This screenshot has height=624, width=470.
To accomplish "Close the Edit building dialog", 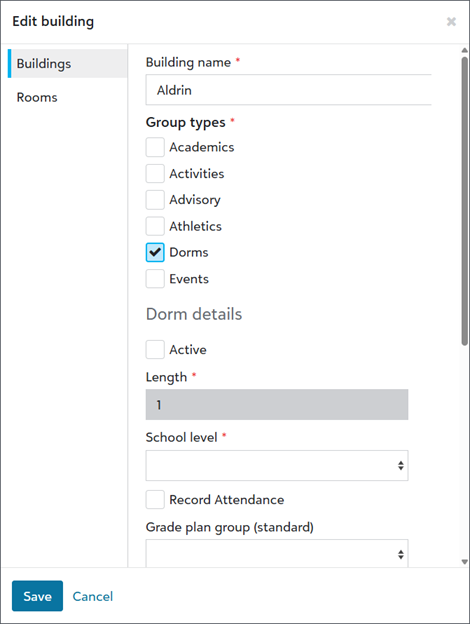I will pos(451,21).
